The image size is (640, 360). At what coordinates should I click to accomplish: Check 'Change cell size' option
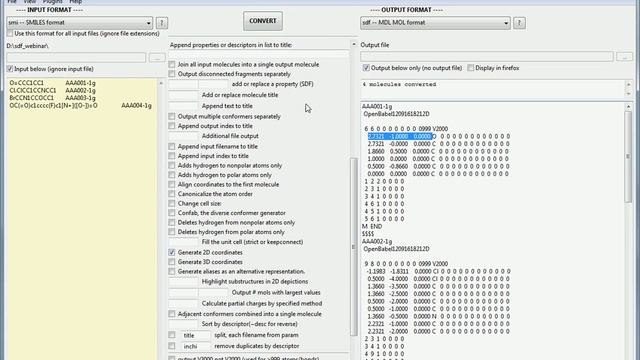click(172, 203)
